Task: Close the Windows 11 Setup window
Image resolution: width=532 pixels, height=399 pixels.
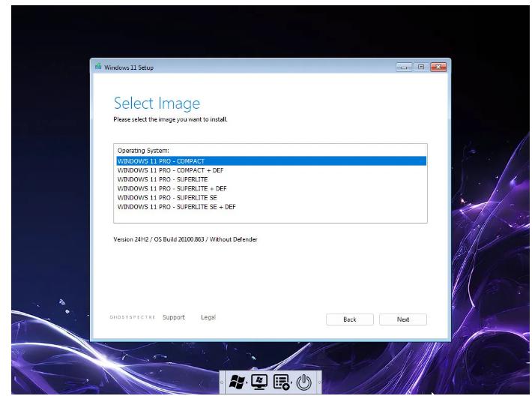Action: [438, 67]
